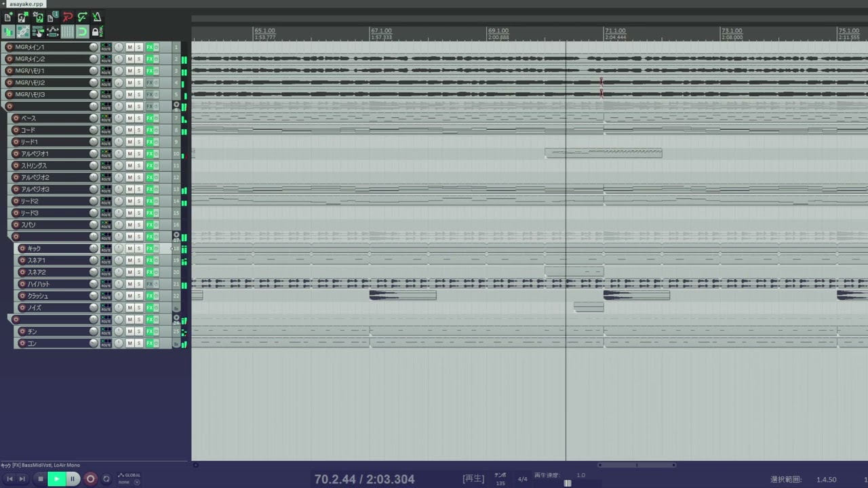868x488 pixels.
Task: Click the New Project toolbar icon
Action: pos(9,17)
